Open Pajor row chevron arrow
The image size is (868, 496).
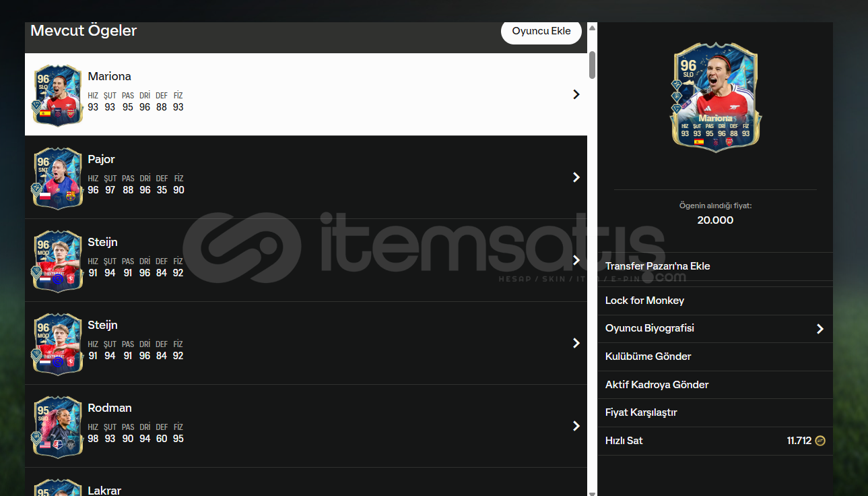tap(576, 177)
